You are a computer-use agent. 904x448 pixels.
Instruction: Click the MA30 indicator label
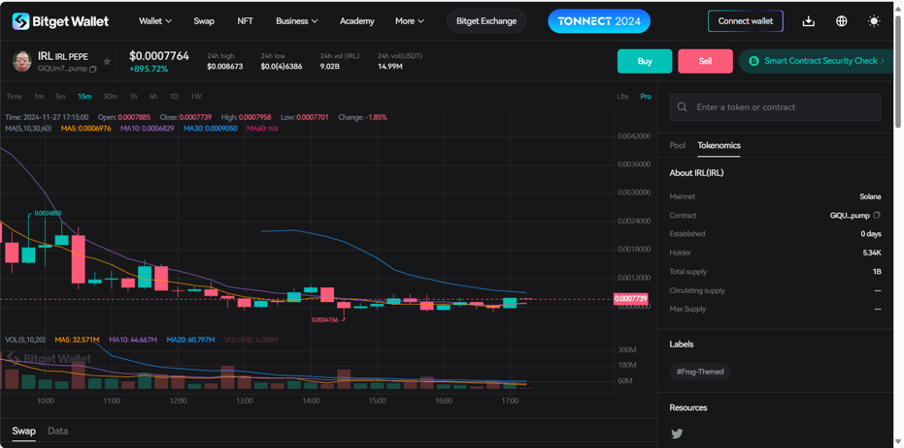point(210,128)
